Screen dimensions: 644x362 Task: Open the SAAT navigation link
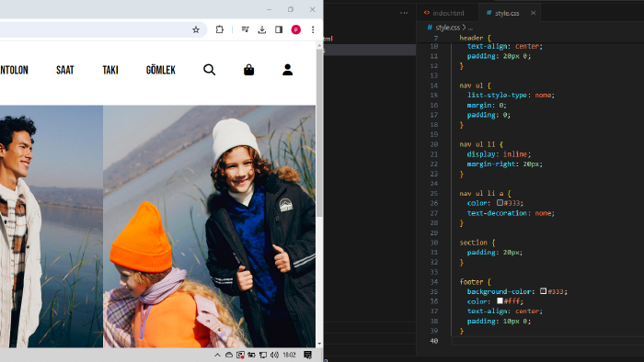65,70
